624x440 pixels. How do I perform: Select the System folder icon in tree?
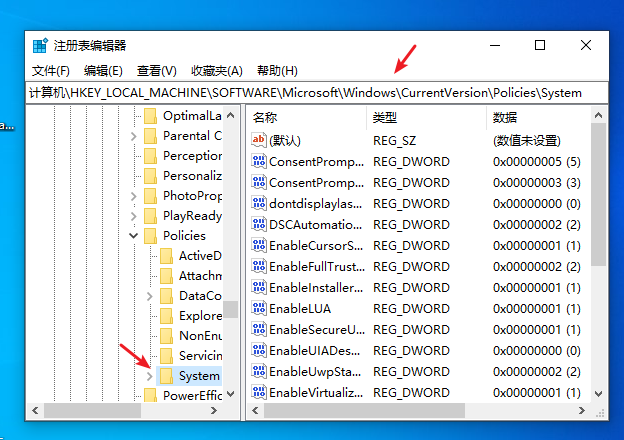point(166,376)
